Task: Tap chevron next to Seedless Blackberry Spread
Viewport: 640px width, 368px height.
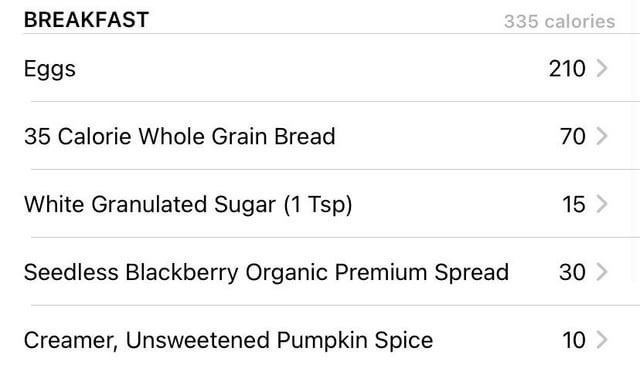Action: [602, 272]
